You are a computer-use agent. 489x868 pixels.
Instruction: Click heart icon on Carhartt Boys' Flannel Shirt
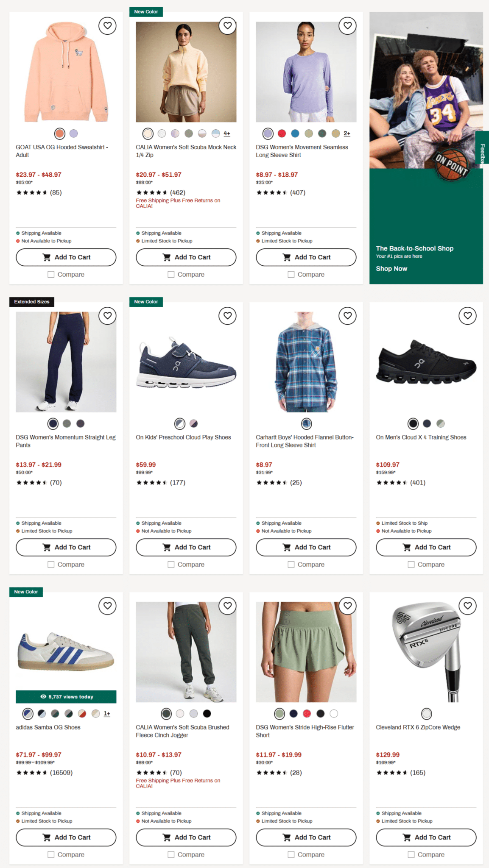tap(347, 316)
